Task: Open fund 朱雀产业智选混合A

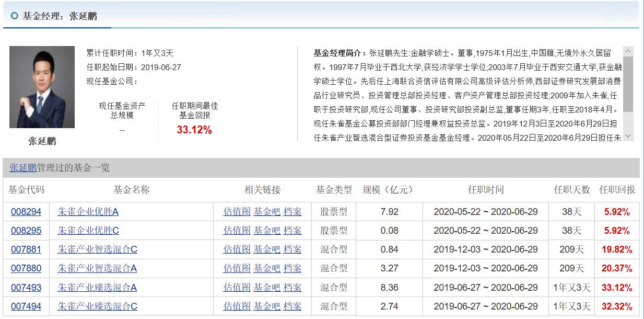Action: pos(97,268)
